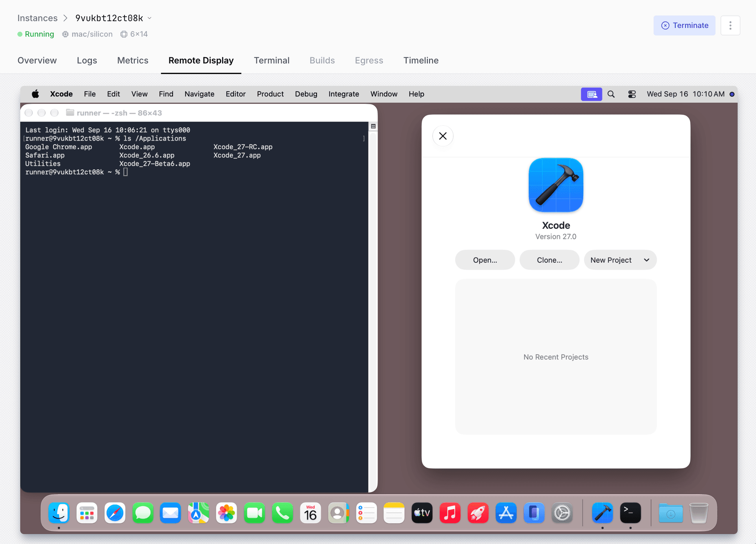Image resolution: width=756 pixels, height=544 pixels.
Task: Open the iPhone Simulator dock icon
Action: click(534, 513)
